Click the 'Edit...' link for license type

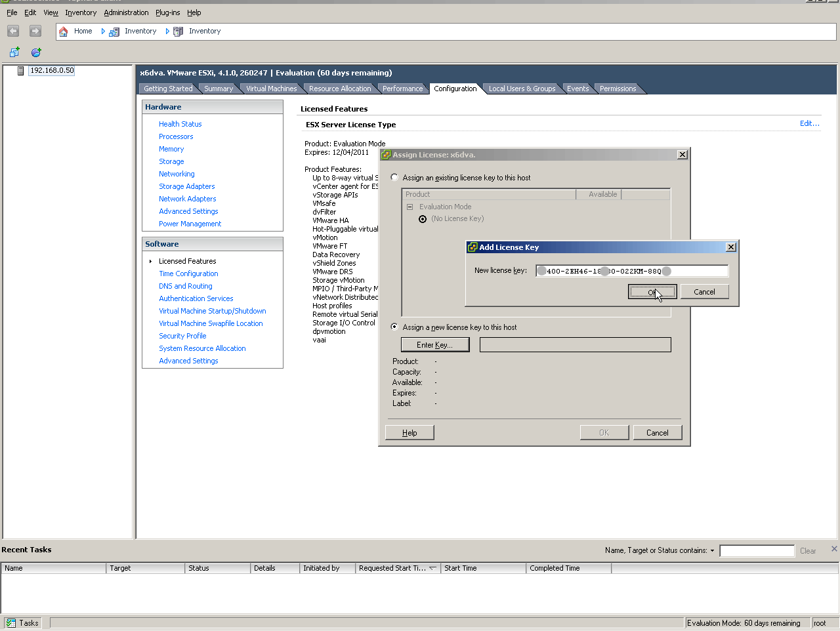pos(810,123)
